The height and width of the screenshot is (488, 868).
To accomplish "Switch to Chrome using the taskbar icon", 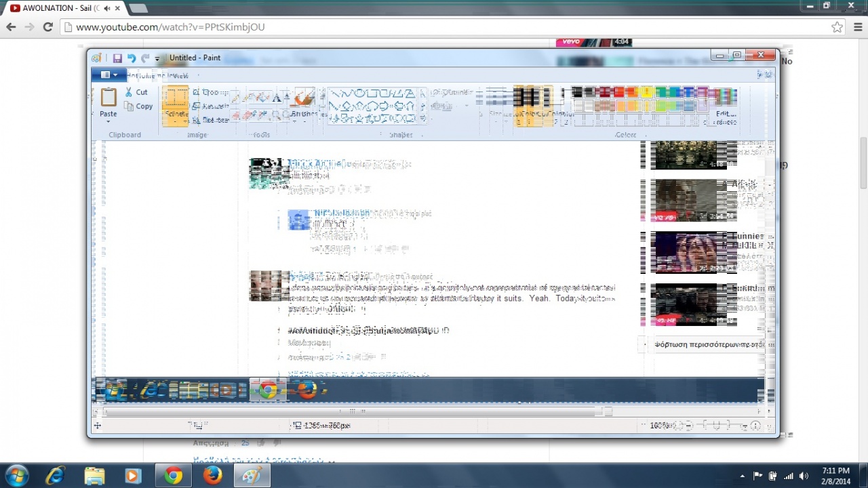I will [174, 476].
